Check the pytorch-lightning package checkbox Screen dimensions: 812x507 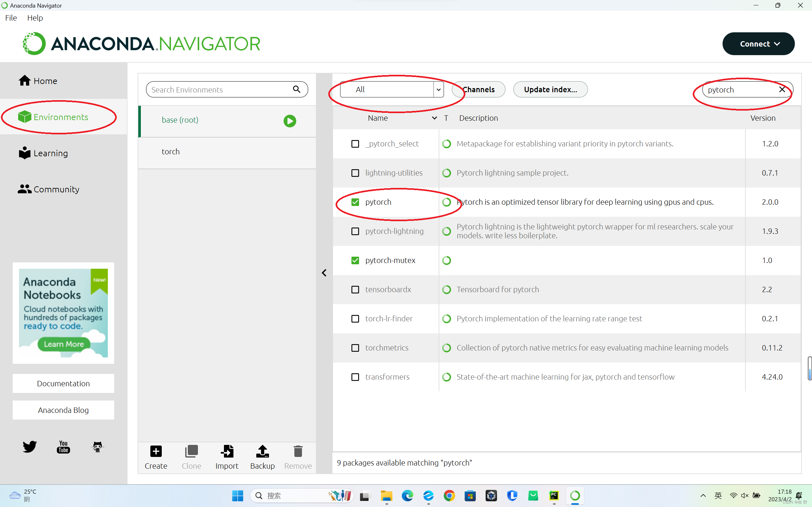coord(355,231)
